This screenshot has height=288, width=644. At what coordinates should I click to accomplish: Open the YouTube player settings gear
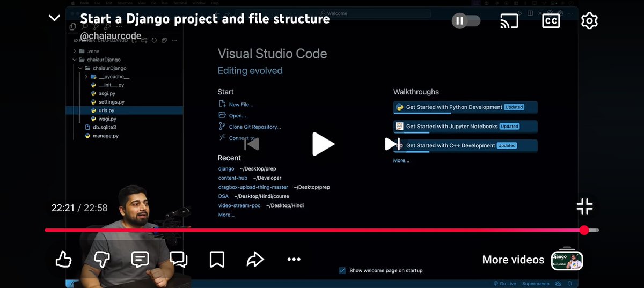tap(589, 21)
